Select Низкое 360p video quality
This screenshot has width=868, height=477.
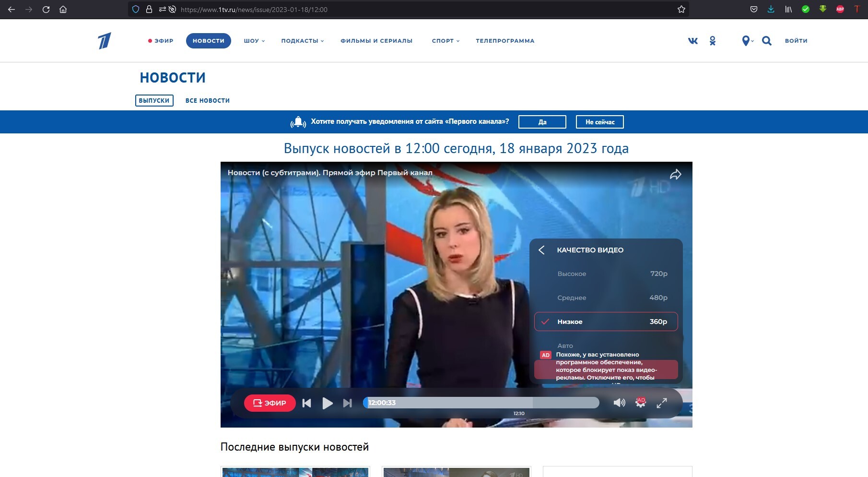pos(606,322)
